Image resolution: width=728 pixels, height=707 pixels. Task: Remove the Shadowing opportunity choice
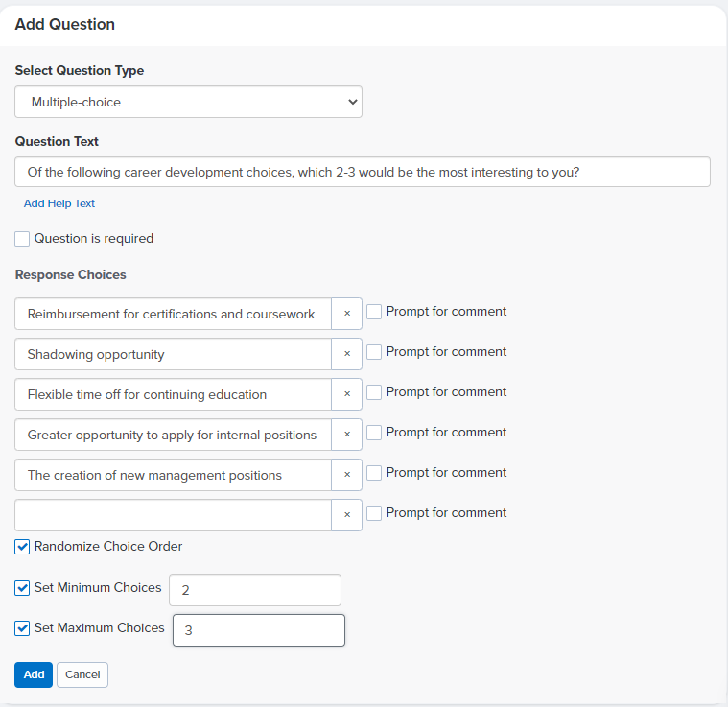click(x=347, y=354)
